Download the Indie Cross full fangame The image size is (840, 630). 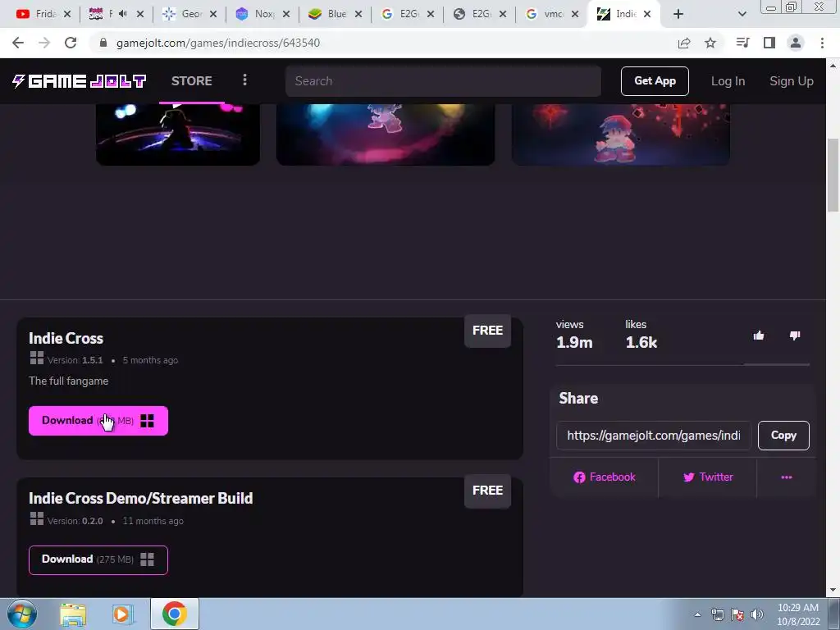point(98,421)
